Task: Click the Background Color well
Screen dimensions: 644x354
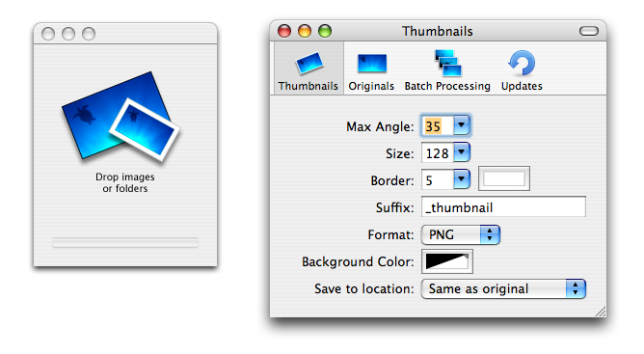Action: tap(447, 261)
